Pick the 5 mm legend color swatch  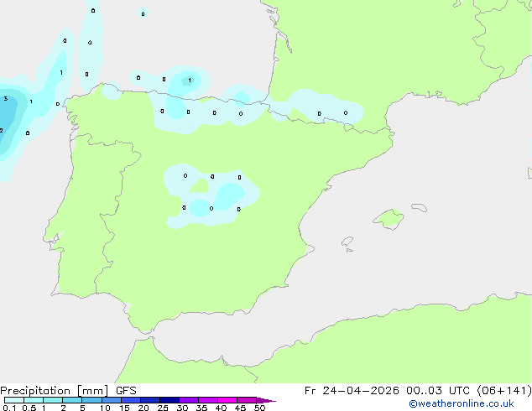tap(91, 400)
